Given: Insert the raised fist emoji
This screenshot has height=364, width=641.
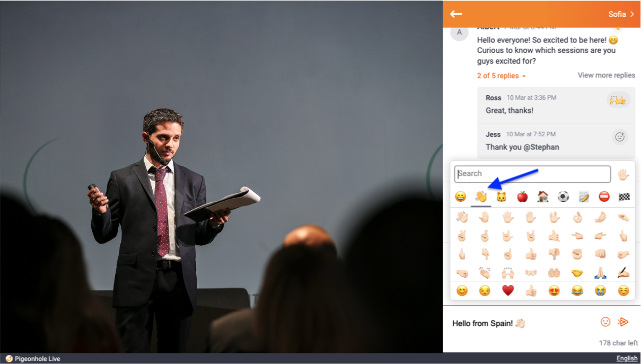Looking at the screenshot, I should click(577, 254).
